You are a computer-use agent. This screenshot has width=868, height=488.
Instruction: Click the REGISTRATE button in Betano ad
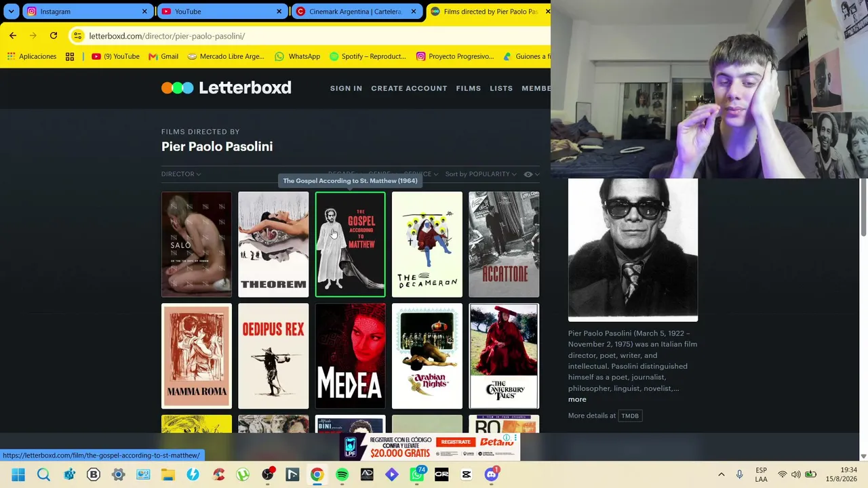456,442
